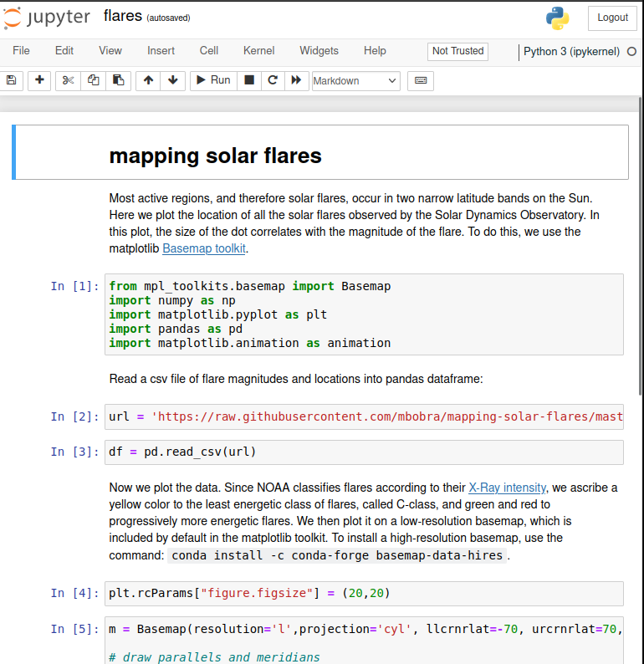Move selected cell down arrow
The height and width of the screenshot is (664, 644).
click(172, 80)
